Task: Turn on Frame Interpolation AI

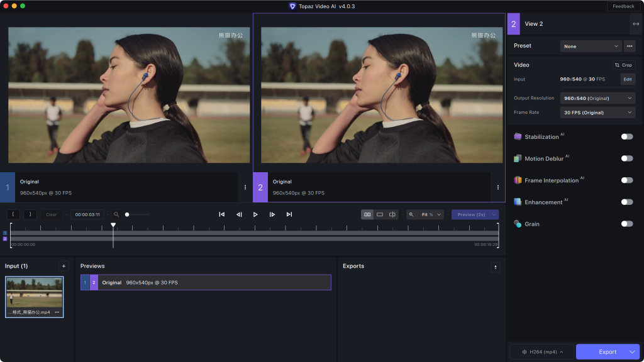Action: pyautogui.click(x=626, y=180)
